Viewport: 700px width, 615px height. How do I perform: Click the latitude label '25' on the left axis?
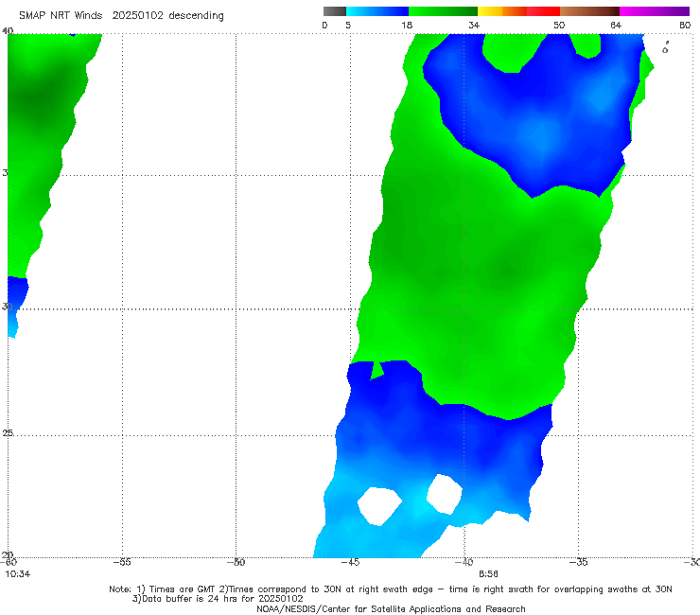coord(8,432)
